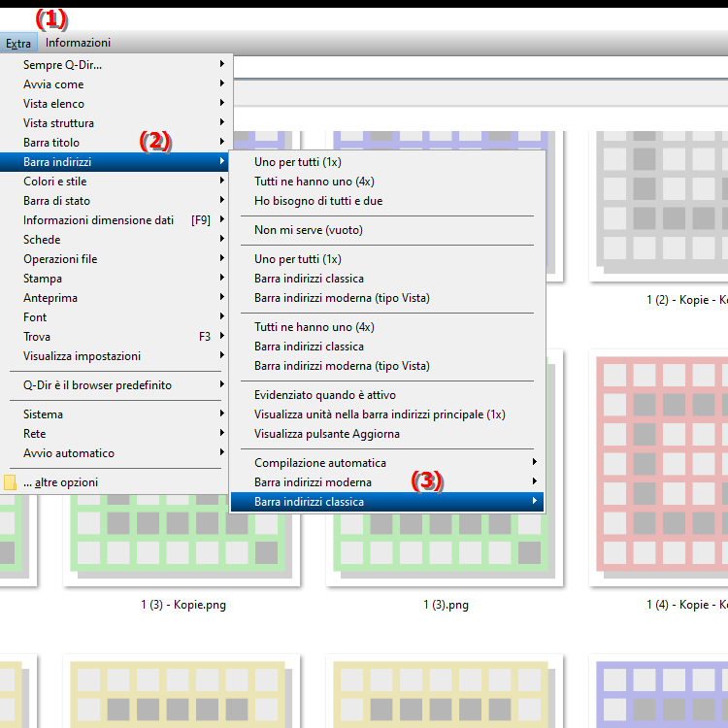Select thumbnail 1 (3) - Kopie.png
This screenshot has width=728, height=728.
click(182, 539)
